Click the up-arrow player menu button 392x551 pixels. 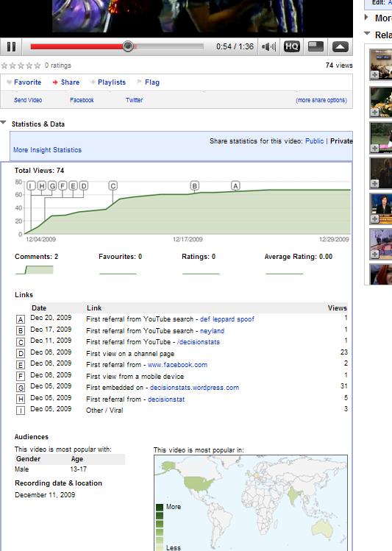pos(340,46)
